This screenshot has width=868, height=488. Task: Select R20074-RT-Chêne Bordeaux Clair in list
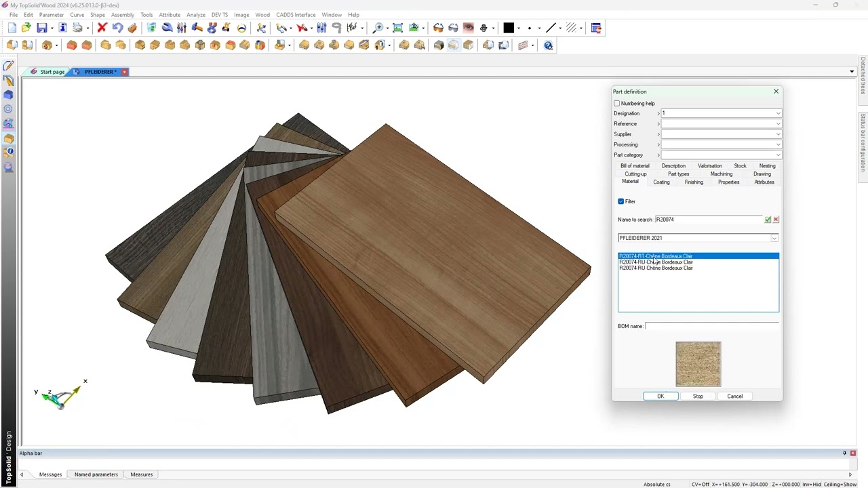[698, 256]
